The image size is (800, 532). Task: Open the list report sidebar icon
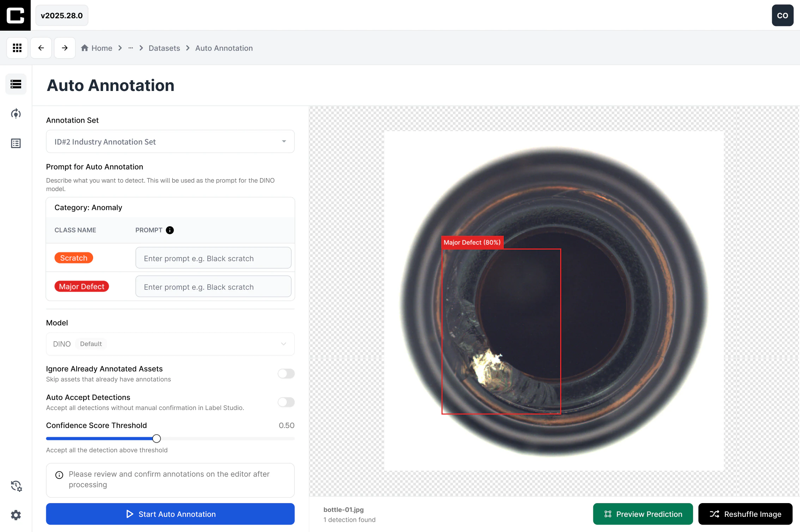(x=16, y=143)
